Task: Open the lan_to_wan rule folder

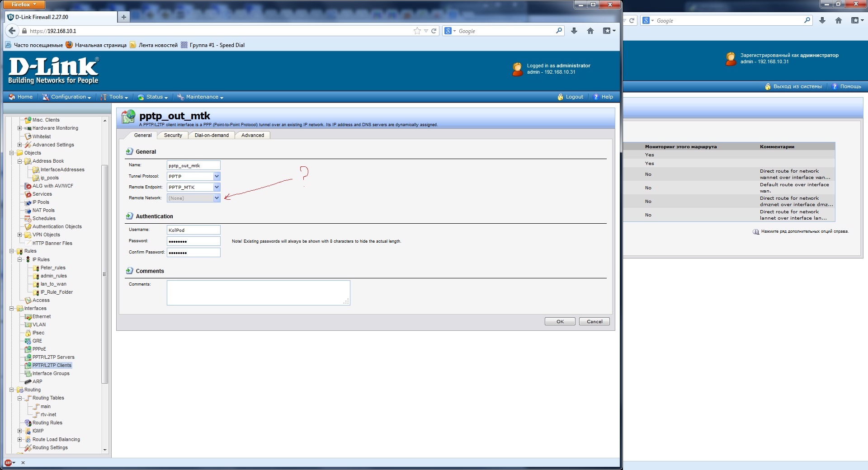Action: (53, 284)
